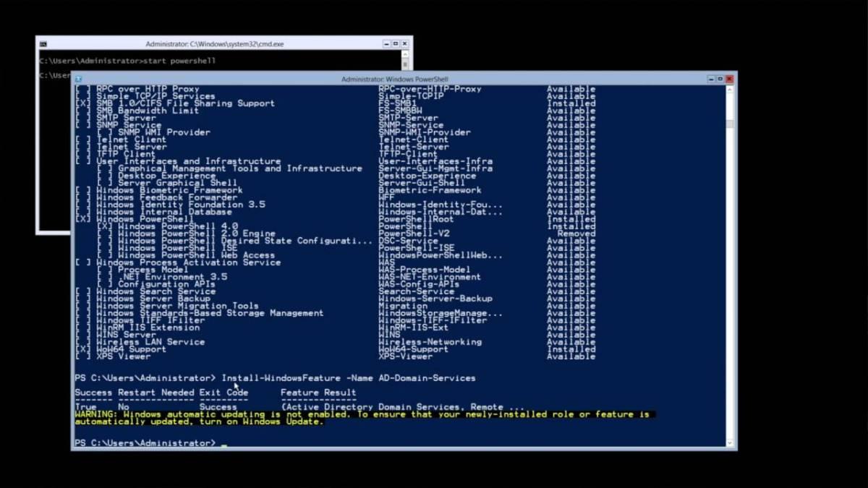Open the PowerShell window system menu icon
The height and width of the screenshot is (488, 868).
(78, 79)
